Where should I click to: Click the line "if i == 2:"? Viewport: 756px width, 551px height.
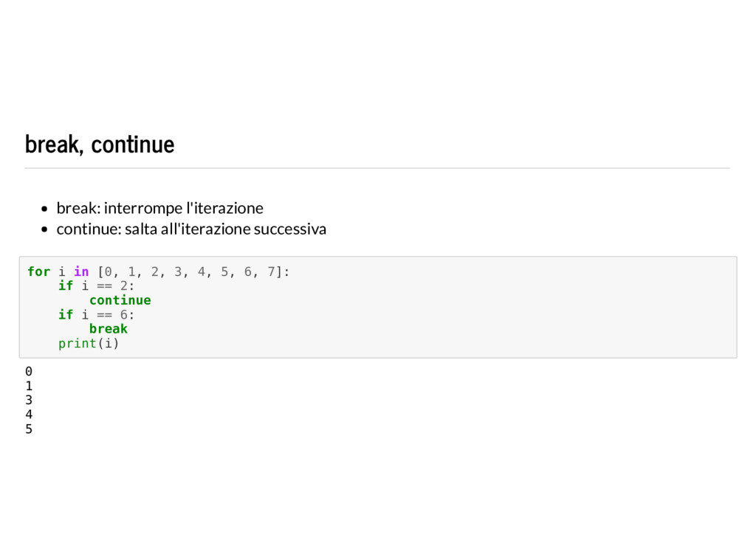(97, 286)
